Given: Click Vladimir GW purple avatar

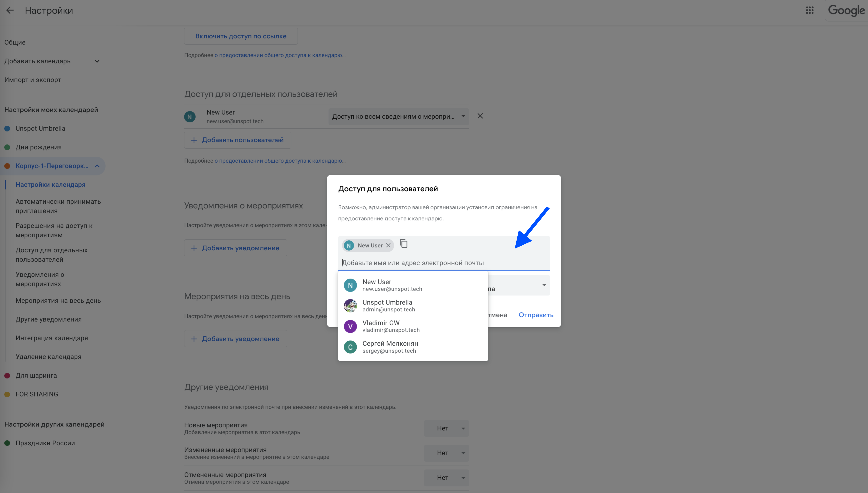Looking at the screenshot, I should [x=350, y=326].
